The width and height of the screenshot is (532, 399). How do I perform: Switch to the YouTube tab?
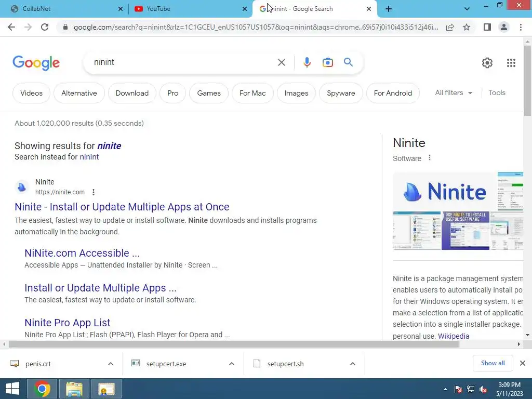click(189, 9)
